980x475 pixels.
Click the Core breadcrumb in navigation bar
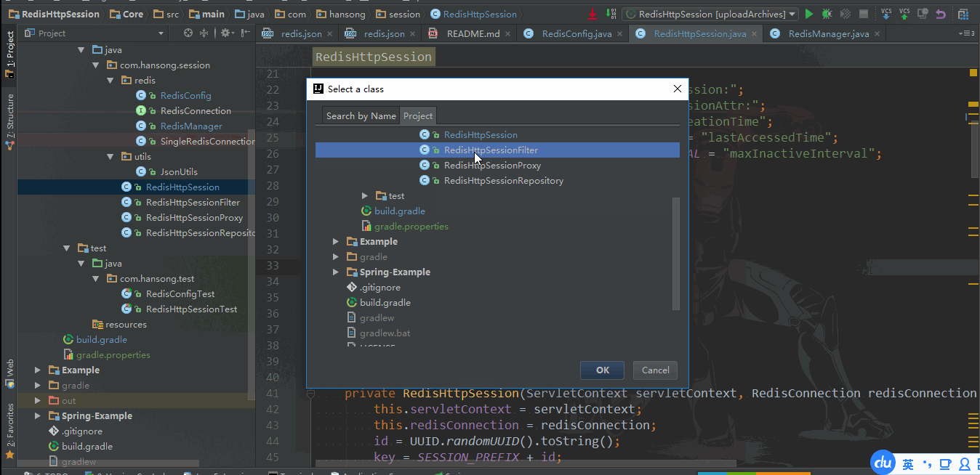click(x=126, y=14)
